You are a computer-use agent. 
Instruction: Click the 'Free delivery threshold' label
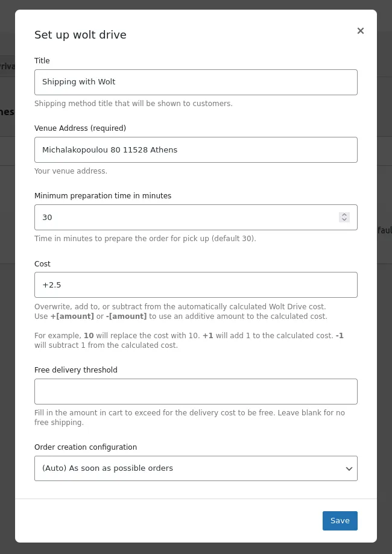click(76, 370)
